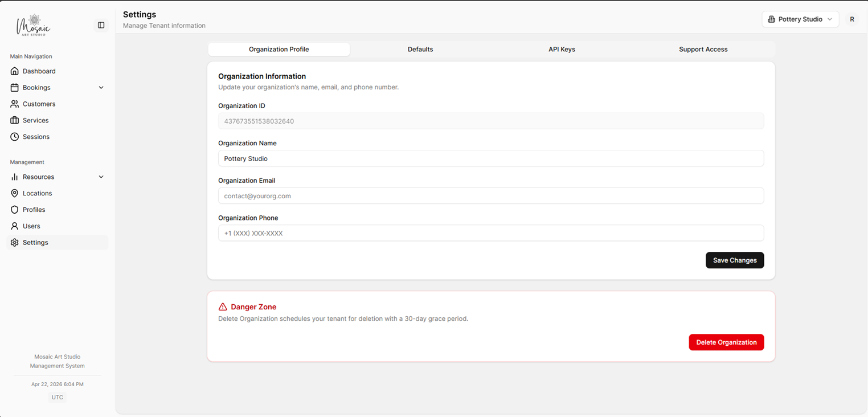Image resolution: width=868 pixels, height=417 pixels.
Task: Click the Organization Email input field
Action: tap(491, 195)
